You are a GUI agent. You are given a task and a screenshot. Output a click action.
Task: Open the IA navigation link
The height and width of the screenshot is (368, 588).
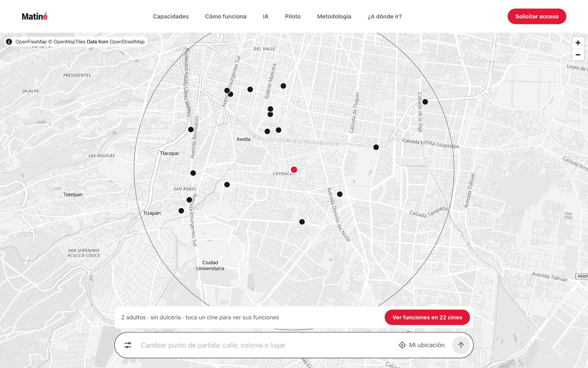[266, 17]
